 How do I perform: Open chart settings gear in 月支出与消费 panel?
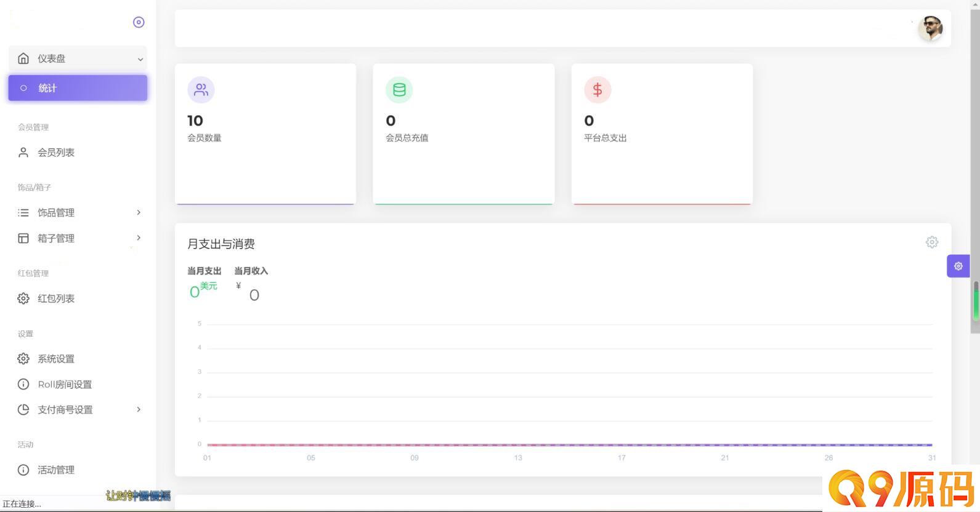point(932,242)
